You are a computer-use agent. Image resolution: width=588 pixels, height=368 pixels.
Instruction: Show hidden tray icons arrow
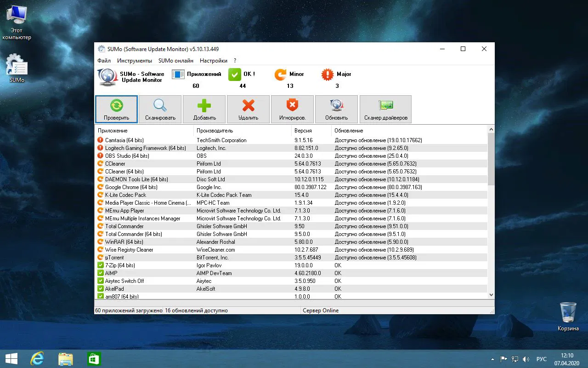click(x=493, y=359)
